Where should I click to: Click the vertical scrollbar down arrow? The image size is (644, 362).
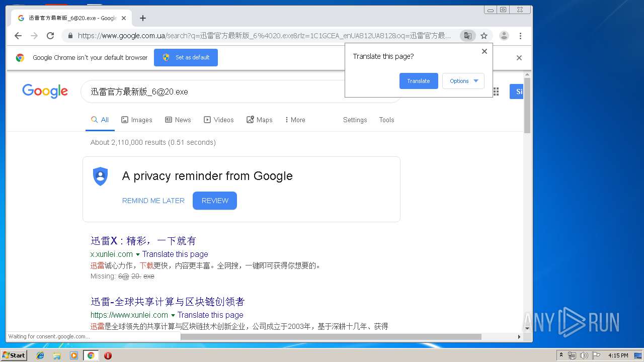(527, 328)
